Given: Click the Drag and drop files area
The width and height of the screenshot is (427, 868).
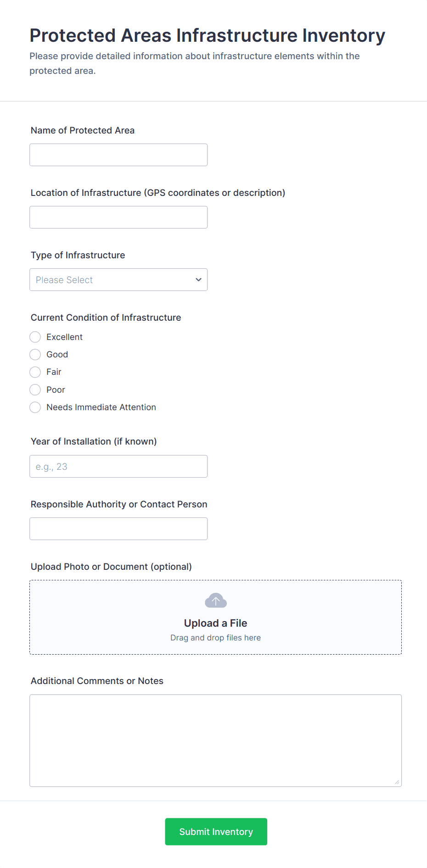Looking at the screenshot, I should [x=215, y=638].
